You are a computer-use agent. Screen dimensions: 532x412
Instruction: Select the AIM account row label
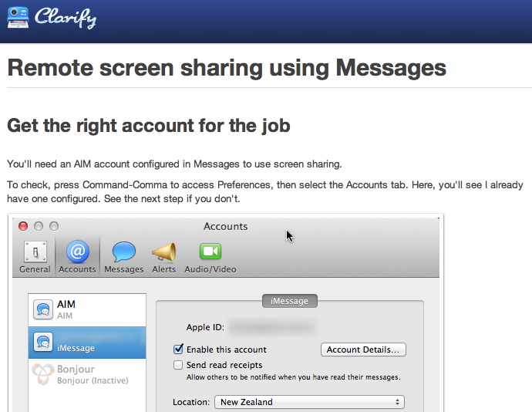click(67, 305)
